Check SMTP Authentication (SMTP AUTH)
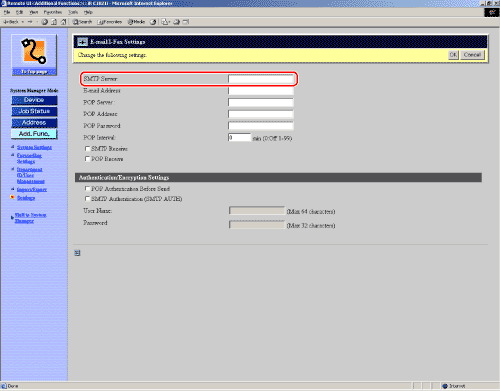Viewport: 500px width, 391px height. [87, 199]
